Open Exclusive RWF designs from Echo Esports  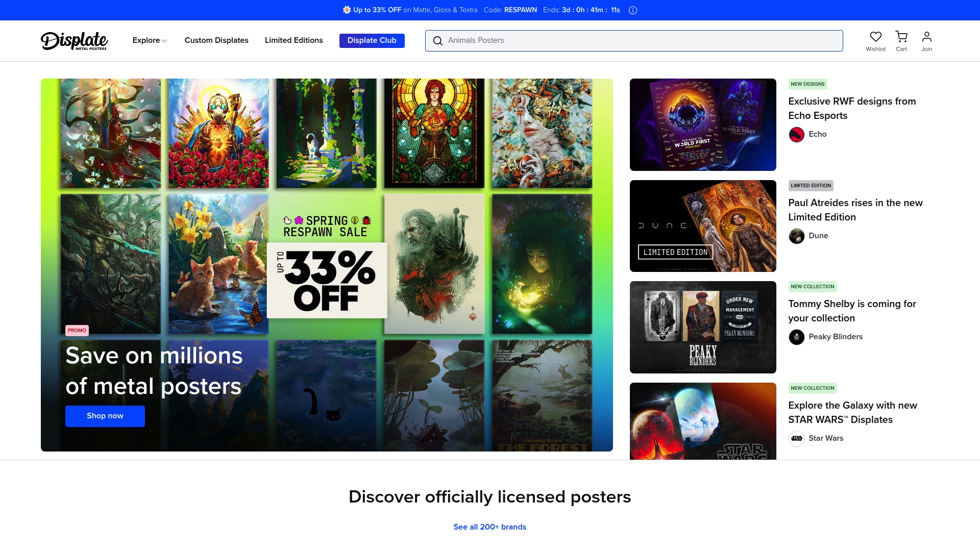[852, 109]
